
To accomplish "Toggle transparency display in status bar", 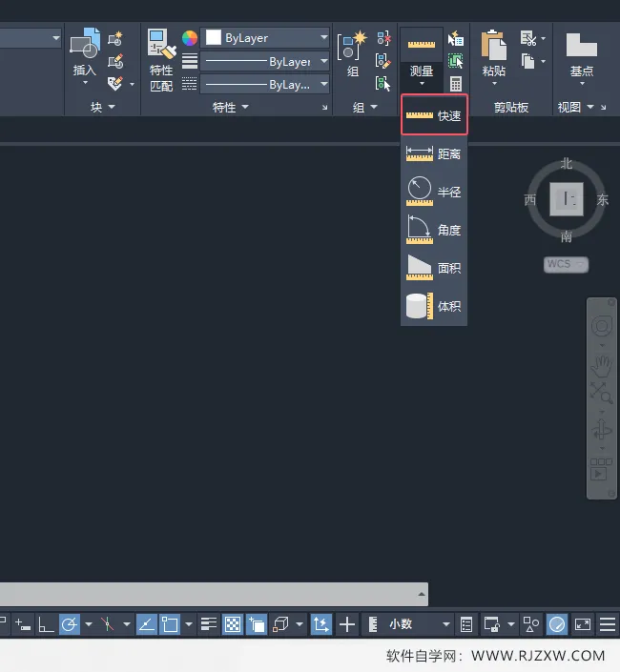I will click(233, 624).
